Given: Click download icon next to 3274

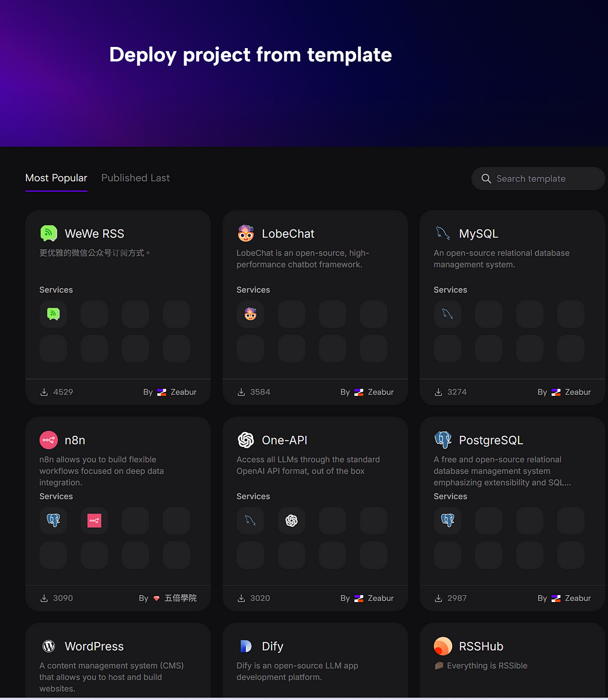Looking at the screenshot, I should [x=438, y=392].
